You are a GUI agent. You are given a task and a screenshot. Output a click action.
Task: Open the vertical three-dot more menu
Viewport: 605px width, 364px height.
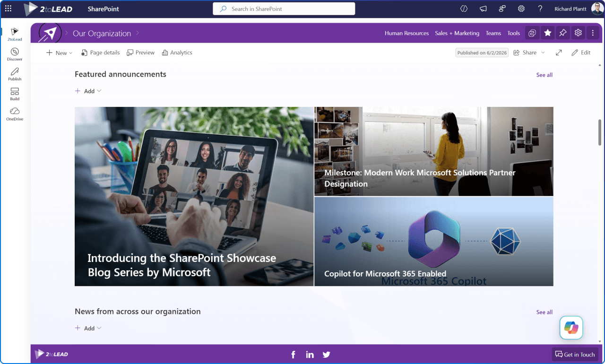click(x=593, y=33)
